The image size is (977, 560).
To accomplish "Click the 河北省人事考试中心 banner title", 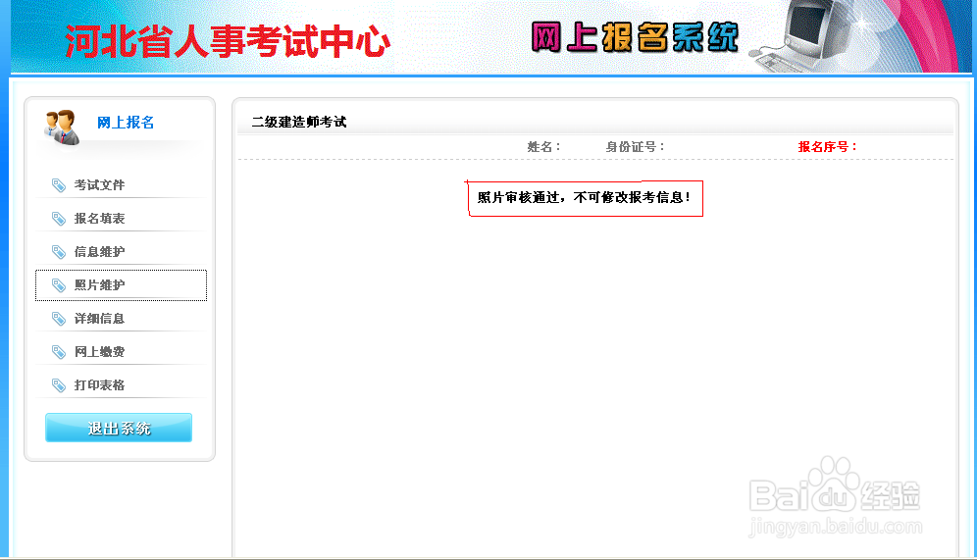I will [228, 41].
